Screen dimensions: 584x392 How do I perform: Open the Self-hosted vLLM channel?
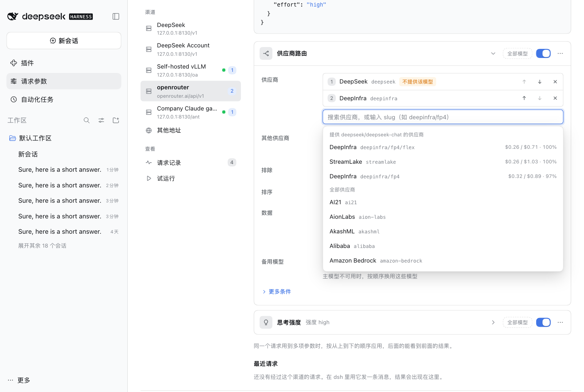[x=191, y=70]
